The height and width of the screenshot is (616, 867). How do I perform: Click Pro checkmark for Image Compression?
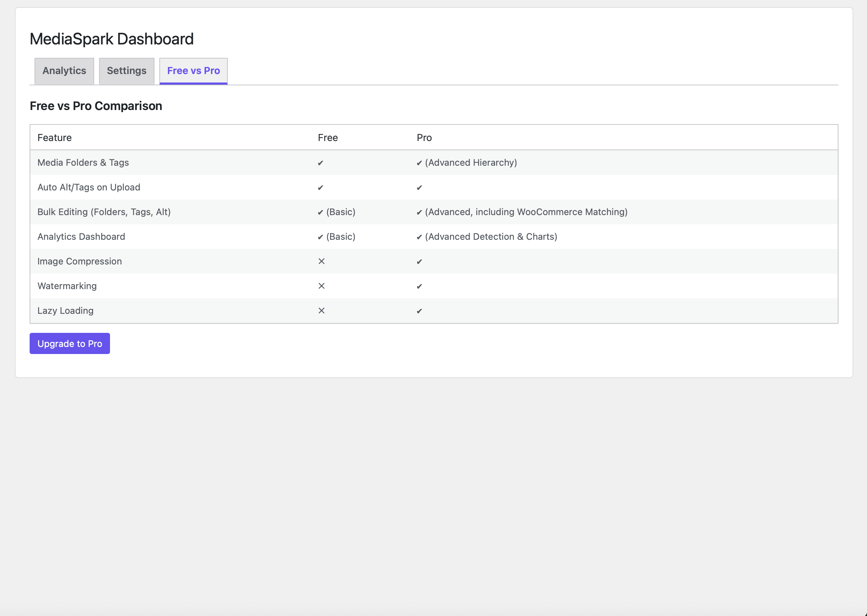coord(419,262)
